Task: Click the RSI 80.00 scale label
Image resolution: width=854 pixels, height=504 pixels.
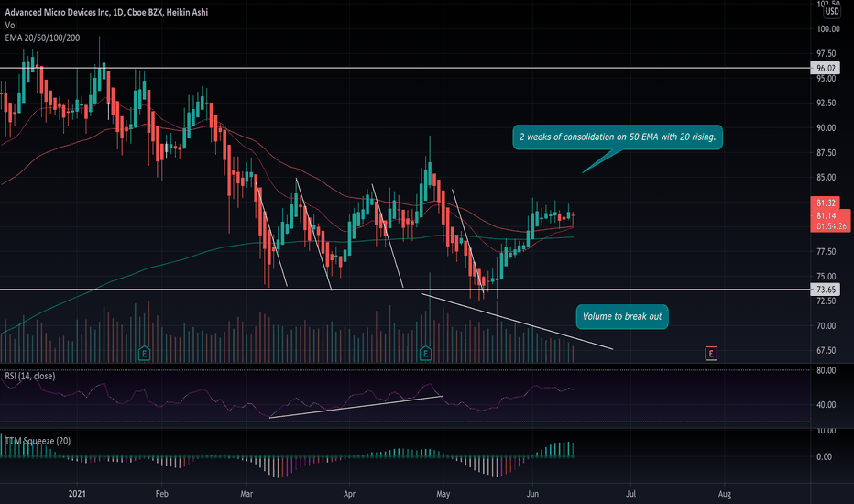Action: 827,370
